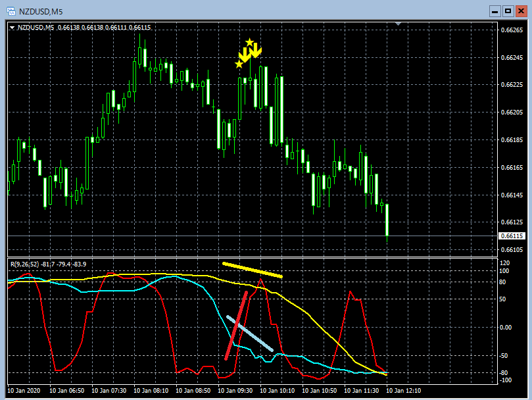Select the thick light-blue trendline in the indicator panel

pos(250,334)
